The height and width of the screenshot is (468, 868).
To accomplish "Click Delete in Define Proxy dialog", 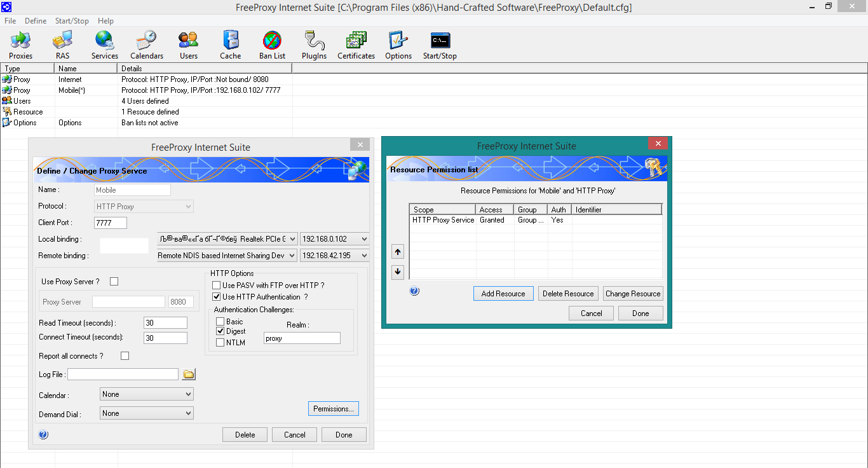I will click(x=245, y=435).
